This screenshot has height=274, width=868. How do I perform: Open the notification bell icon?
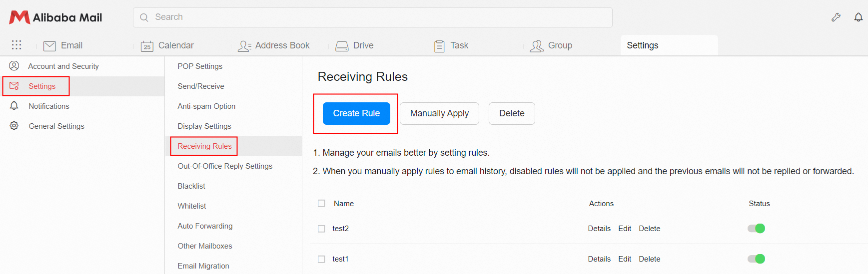pos(858,17)
